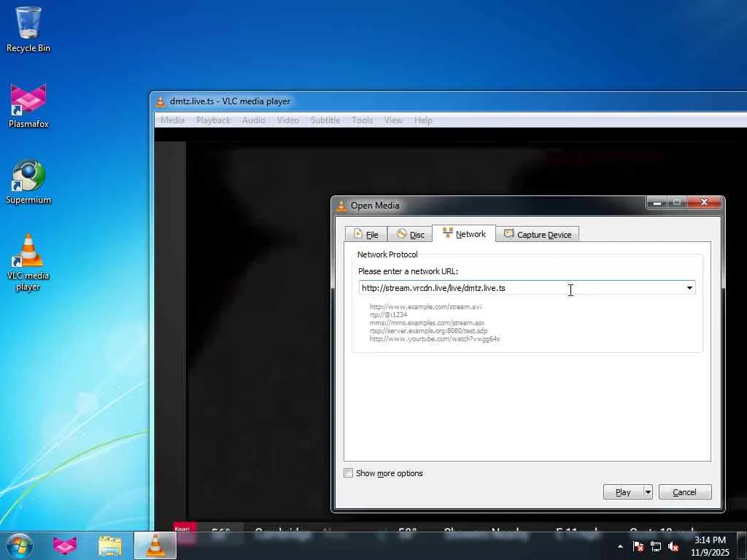The height and width of the screenshot is (560, 747).
Task: Open Plasmafox from the taskbar
Action: pos(65,545)
